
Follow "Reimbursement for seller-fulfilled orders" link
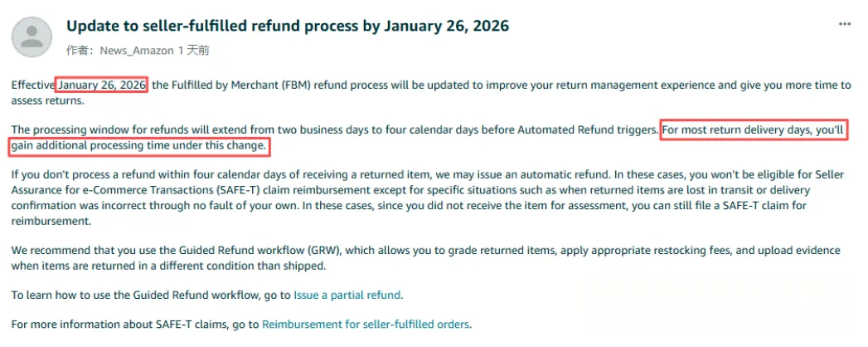[x=366, y=324]
